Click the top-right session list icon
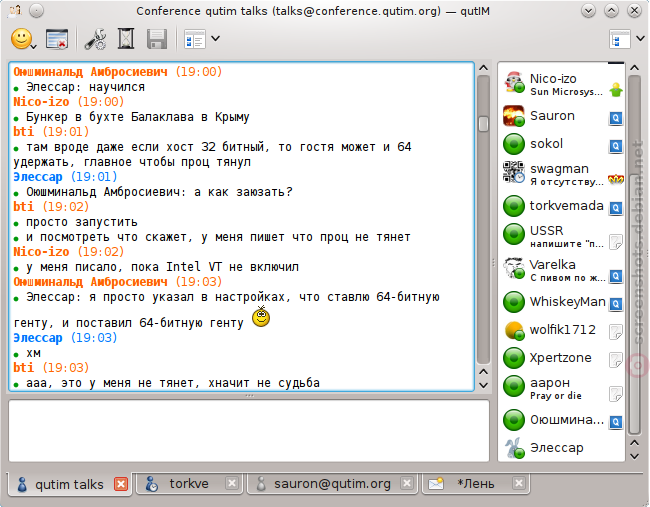This screenshot has width=650, height=507. coord(620,39)
